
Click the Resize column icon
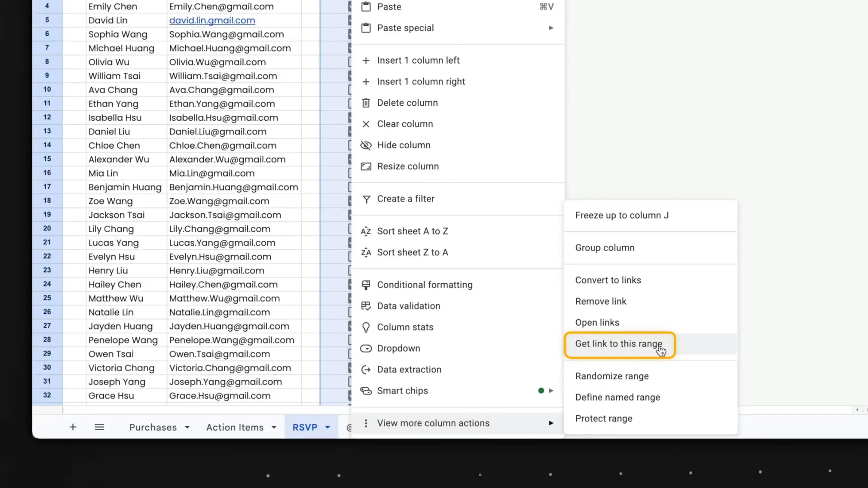(366, 166)
